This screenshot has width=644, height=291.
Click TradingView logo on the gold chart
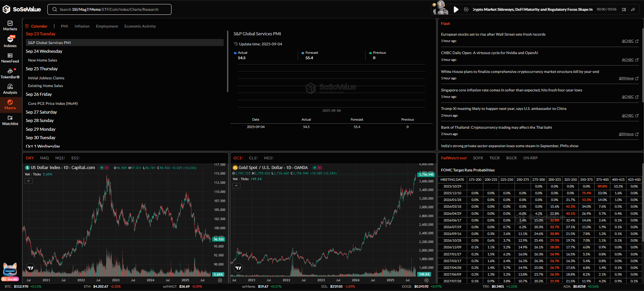click(x=238, y=268)
